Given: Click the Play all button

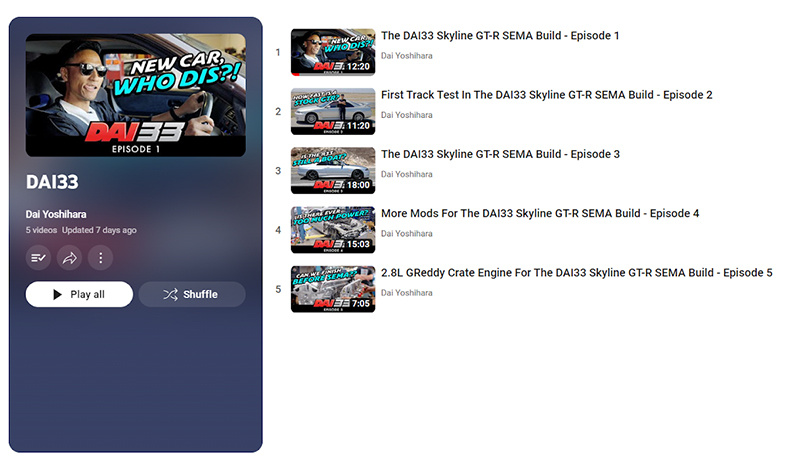Looking at the screenshot, I should (x=79, y=294).
